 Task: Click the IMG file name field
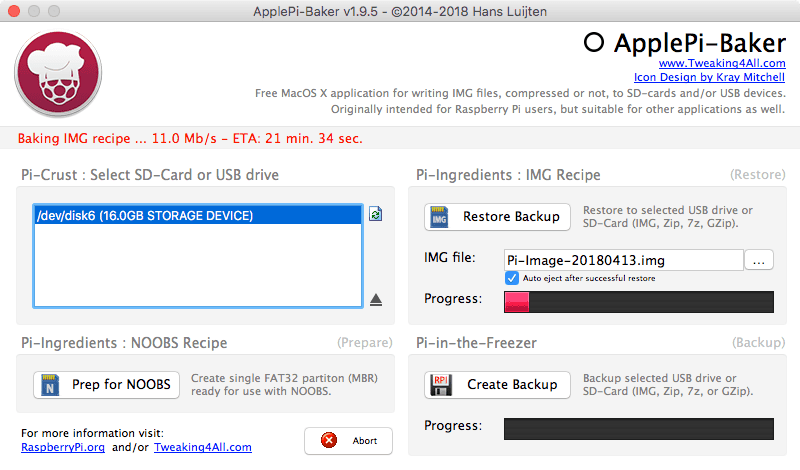click(623, 260)
